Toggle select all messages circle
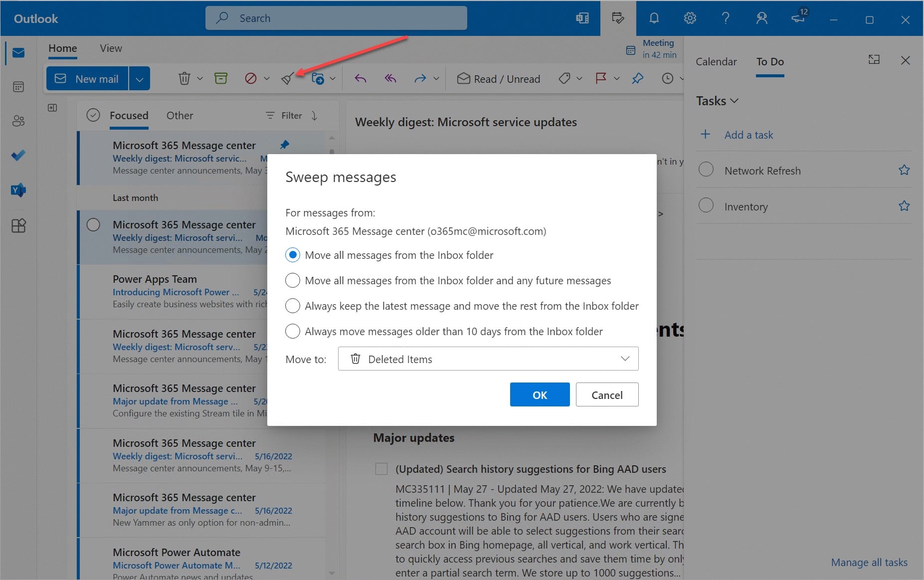 [93, 115]
